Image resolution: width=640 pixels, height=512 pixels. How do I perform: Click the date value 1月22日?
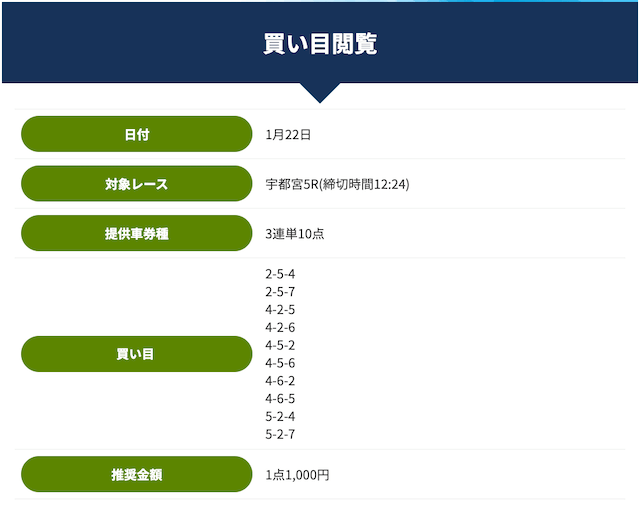289,134
